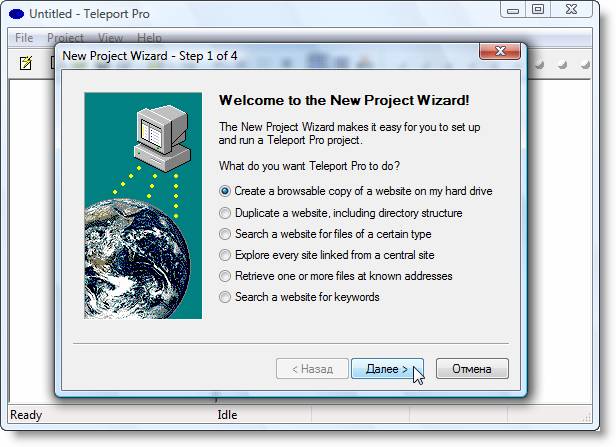Select Create a browsable copy option
Viewport: 616px width, 447px height.
coord(356,191)
